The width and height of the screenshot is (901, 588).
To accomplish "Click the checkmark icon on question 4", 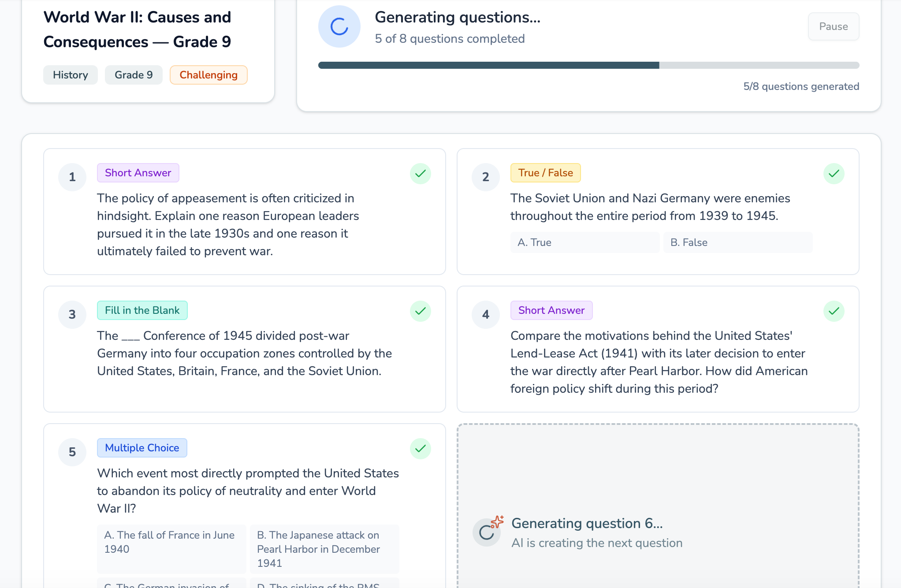I will tap(833, 311).
